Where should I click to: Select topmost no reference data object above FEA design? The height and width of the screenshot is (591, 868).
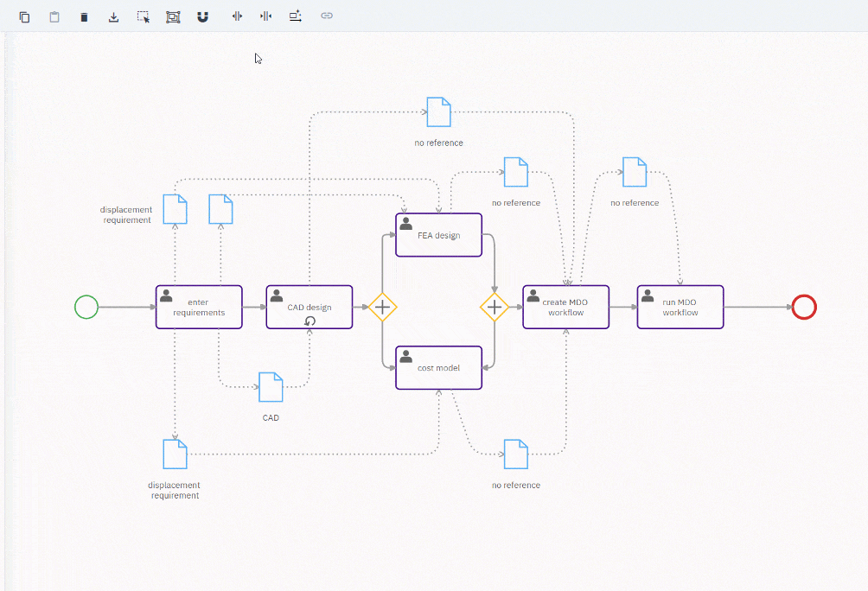pyautogui.click(x=439, y=111)
